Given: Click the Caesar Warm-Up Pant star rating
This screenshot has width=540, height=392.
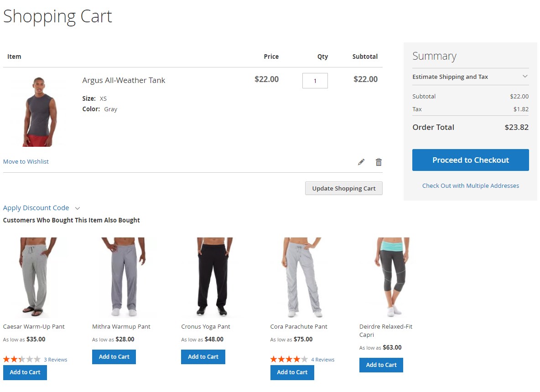Looking at the screenshot, I should click(x=22, y=359).
